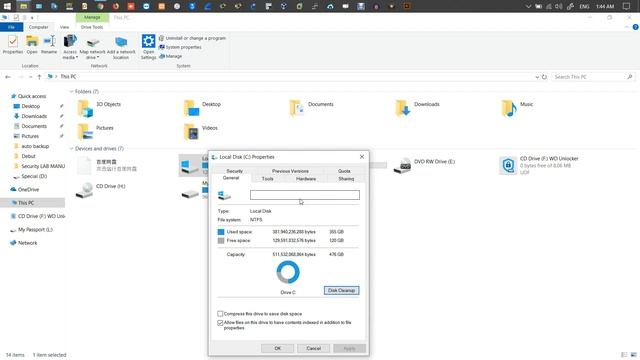Image resolution: width=640 pixels, height=360 pixels.
Task: Select the Videos folder
Action: (x=201, y=131)
